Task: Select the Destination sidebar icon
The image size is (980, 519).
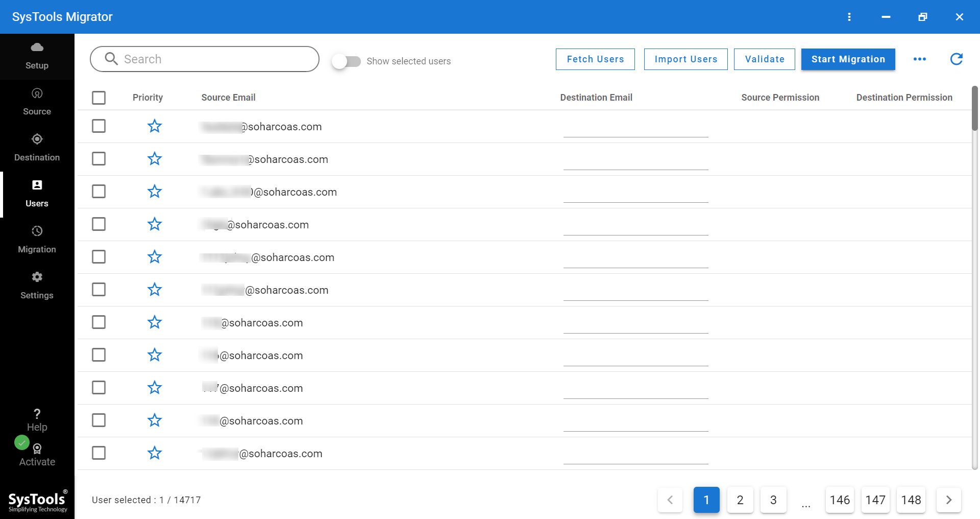Action: coord(37,139)
